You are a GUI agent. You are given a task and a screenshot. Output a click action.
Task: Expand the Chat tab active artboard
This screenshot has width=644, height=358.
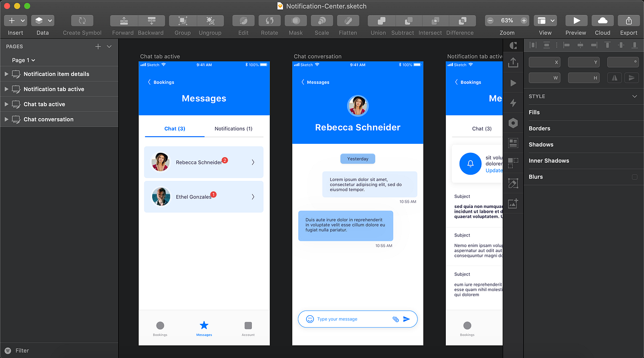pyautogui.click(x=6, y=104)
